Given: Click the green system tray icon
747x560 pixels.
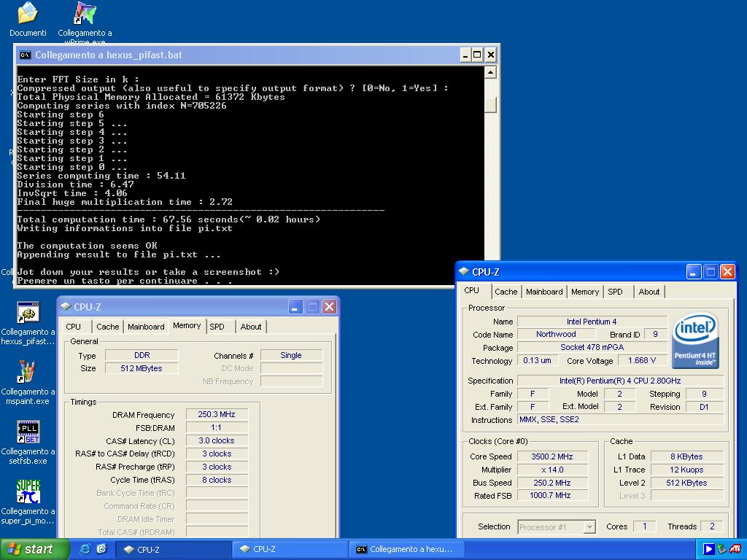Looking at the screenshot, I should tap(721, 549).
